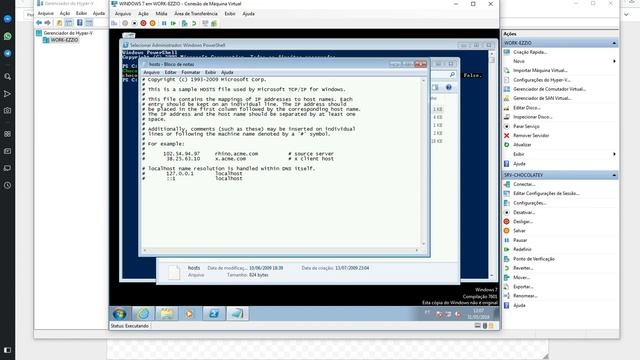
Task: Click Renomear... action
Action: coord(525,296)
